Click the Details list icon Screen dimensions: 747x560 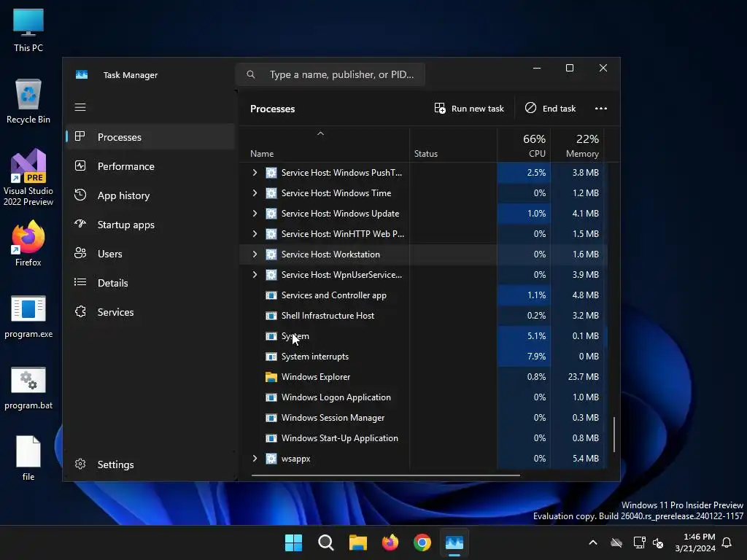[x=80, y=282]
